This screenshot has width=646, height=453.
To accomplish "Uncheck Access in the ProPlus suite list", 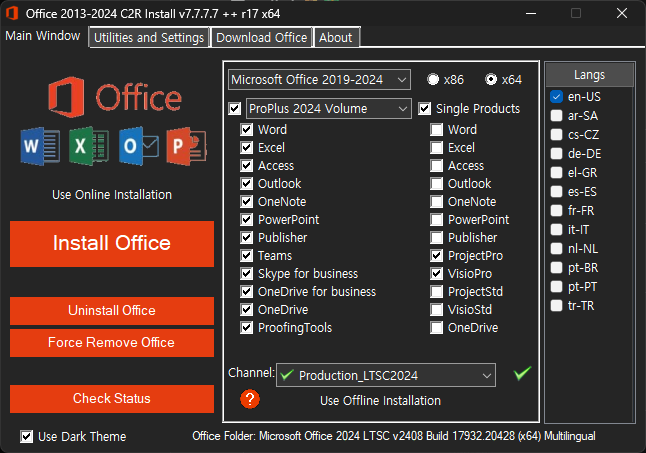I will pyautogui.click(x=246, y=166).
